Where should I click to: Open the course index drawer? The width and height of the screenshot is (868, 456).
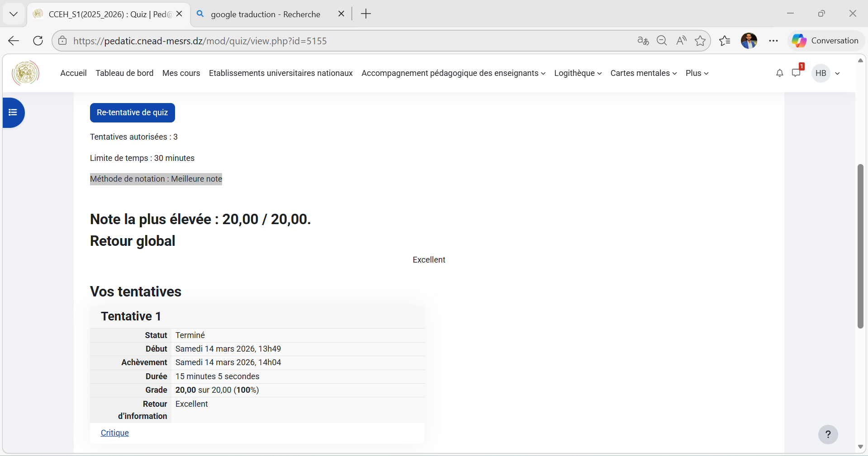pyautogui.click(x=13, y=113)
